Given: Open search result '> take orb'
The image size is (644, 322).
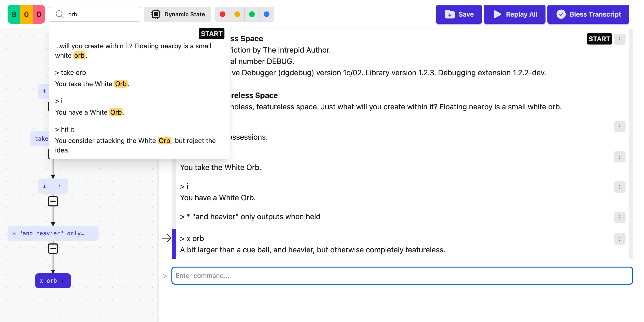Looking at the screenshot, I should pyautogui.click(x=71, y=72).
